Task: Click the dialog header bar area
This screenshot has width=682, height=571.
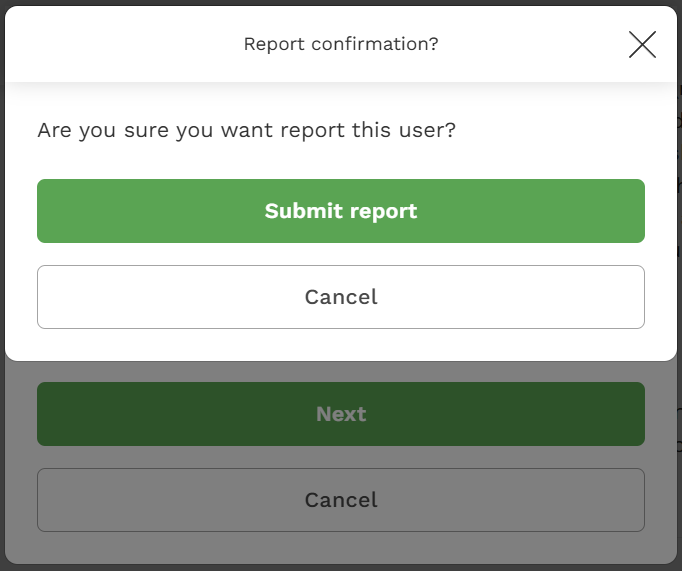Action: (341, 44)
